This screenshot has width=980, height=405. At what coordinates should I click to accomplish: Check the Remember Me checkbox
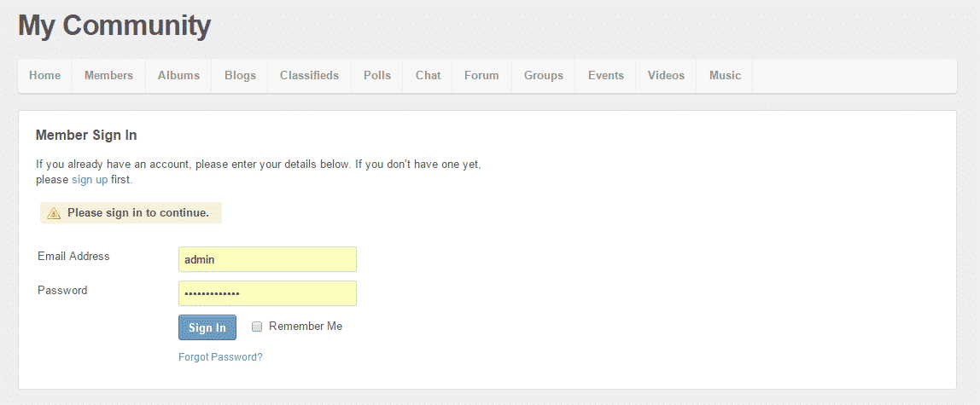pyautogui.click(x=257, y=327)
